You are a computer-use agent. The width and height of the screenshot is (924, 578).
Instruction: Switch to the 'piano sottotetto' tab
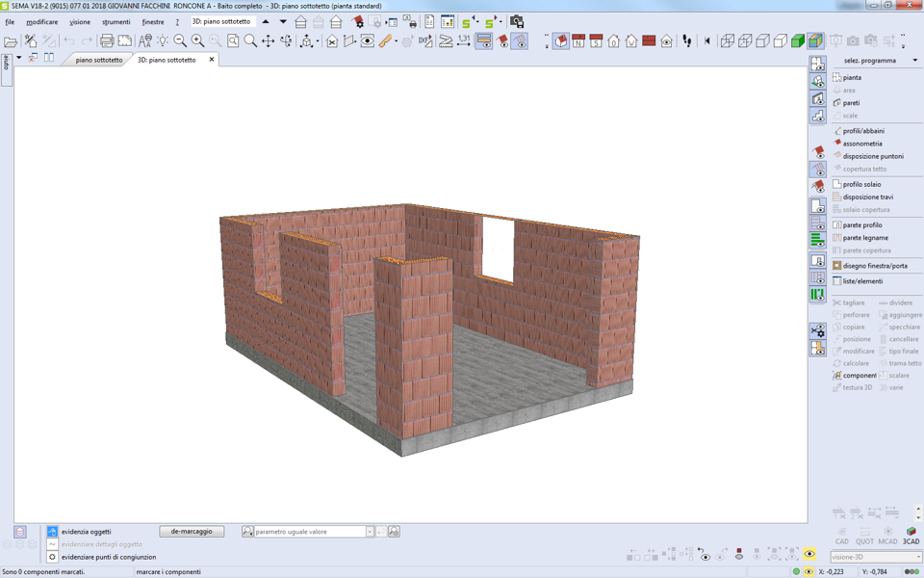point(99,60)
